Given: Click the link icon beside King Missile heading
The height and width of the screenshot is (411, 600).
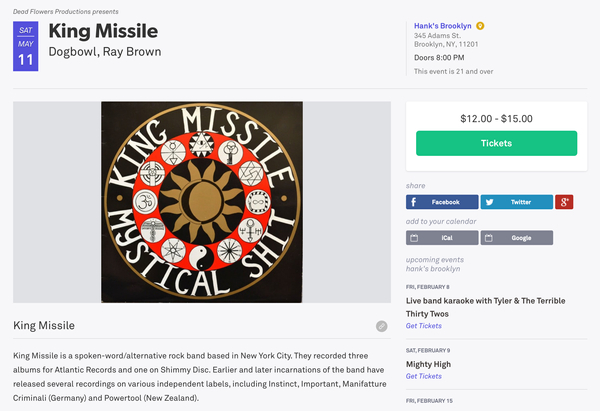Looking at the screenshot, I should coord(381,326).
